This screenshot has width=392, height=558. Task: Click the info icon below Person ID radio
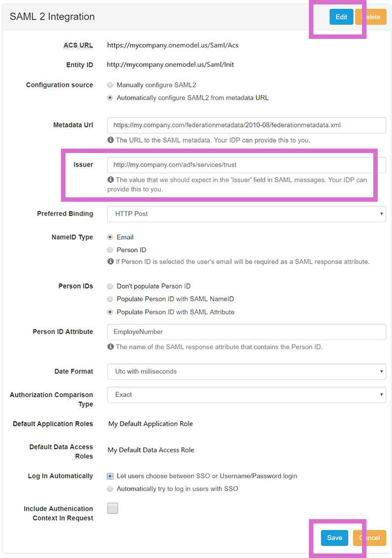(x=111, y=262)
